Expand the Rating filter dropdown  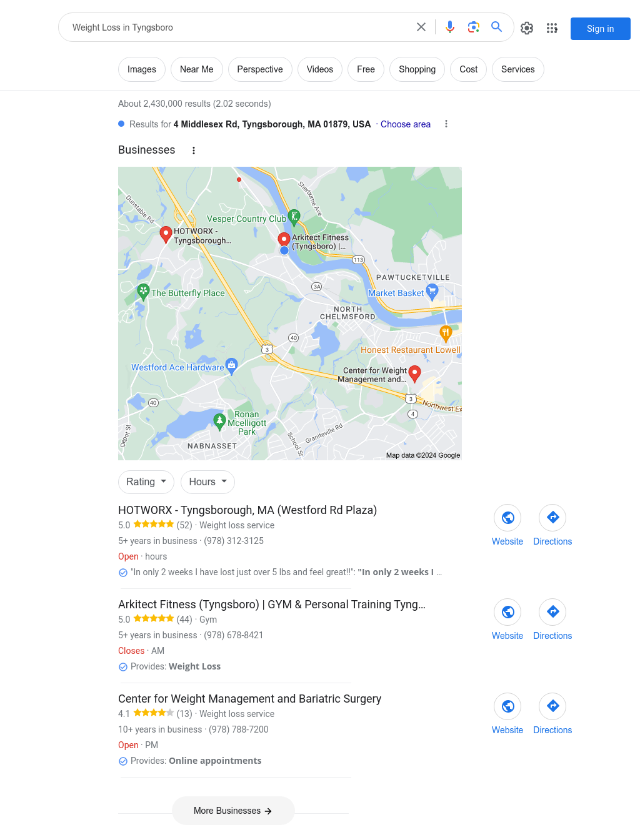click(x=146, y=482)
